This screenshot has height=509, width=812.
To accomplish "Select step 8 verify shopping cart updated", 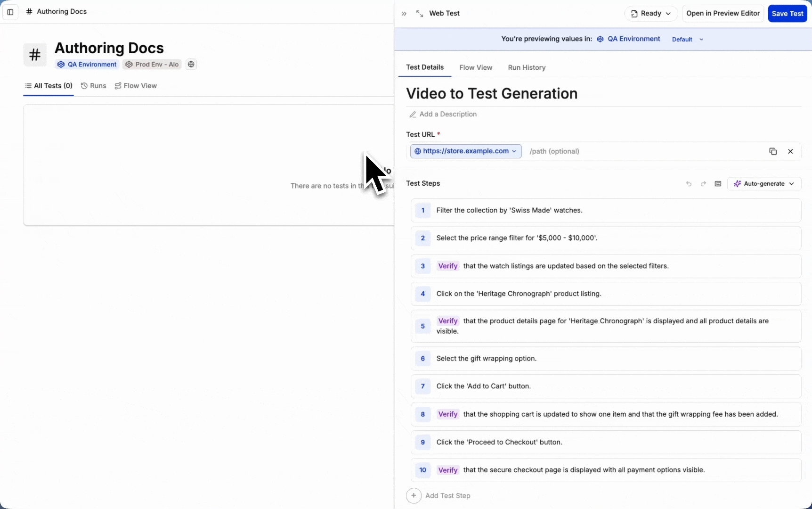I will point(606,414).
